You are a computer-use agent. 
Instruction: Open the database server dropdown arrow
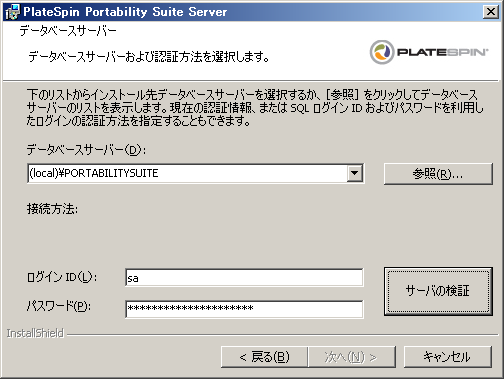tap(354, 173)
